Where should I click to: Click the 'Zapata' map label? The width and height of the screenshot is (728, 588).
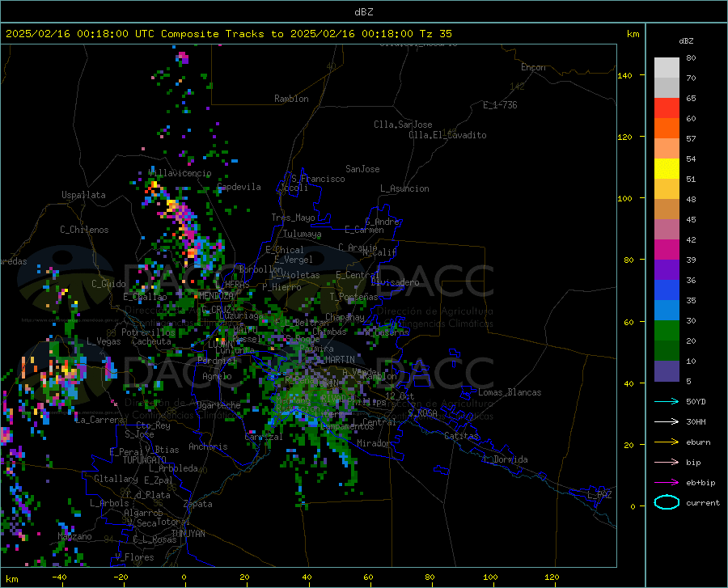198,504
